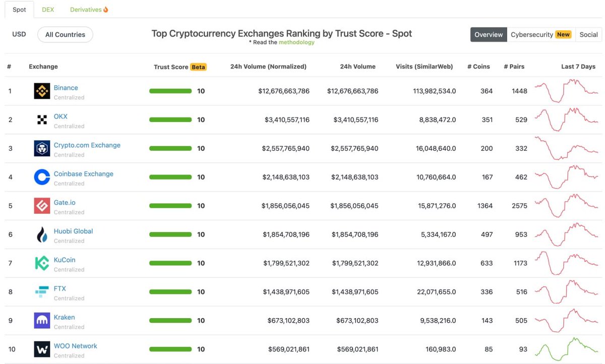Switch to the DEX tab

(x=48, y=10)
